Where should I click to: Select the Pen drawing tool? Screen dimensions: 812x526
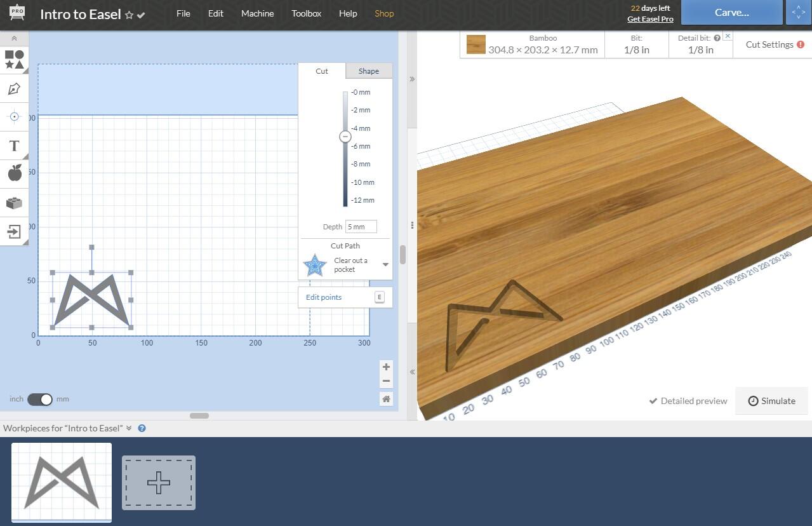coord(14,89)
